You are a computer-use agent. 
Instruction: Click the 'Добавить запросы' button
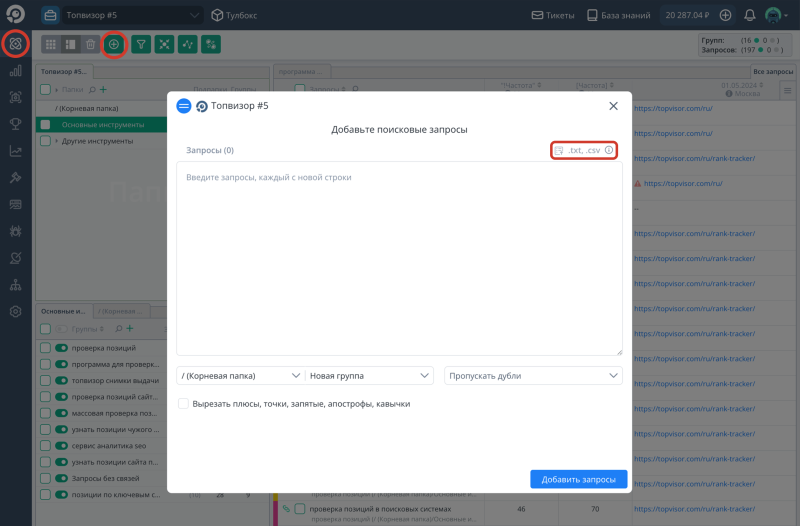(x=578, y=480)
